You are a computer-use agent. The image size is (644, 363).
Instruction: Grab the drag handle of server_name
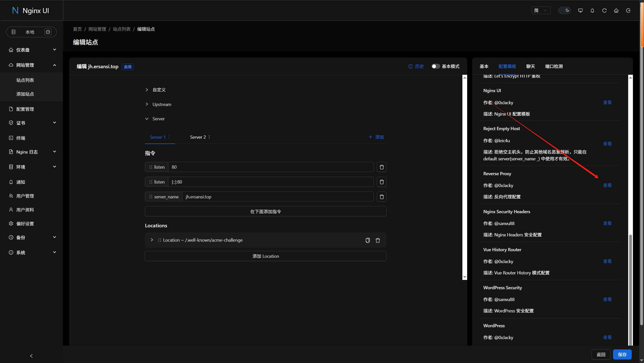click(151, 197)
